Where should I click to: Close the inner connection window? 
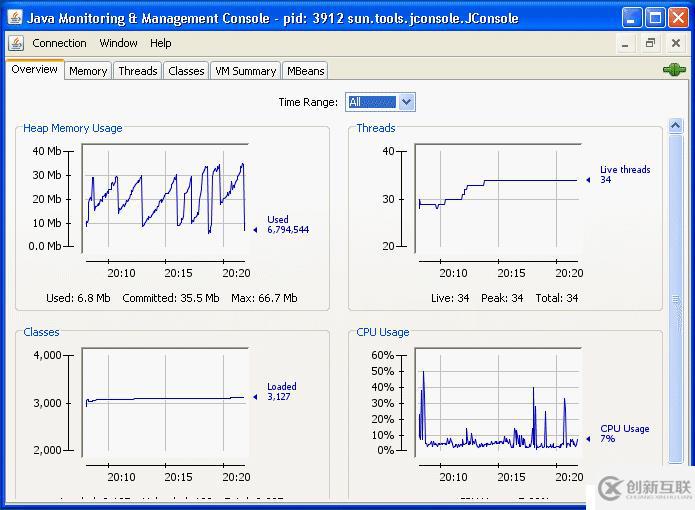point(674,44)
